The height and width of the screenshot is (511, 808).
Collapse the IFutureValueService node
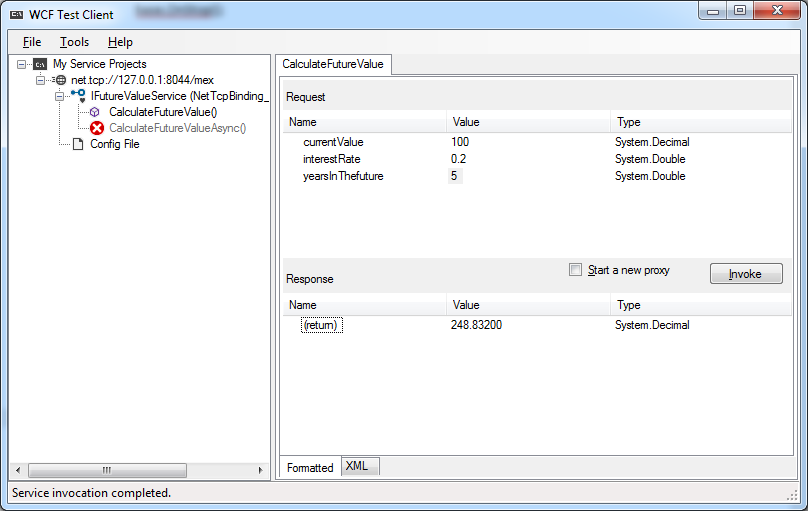click(59, 96)
